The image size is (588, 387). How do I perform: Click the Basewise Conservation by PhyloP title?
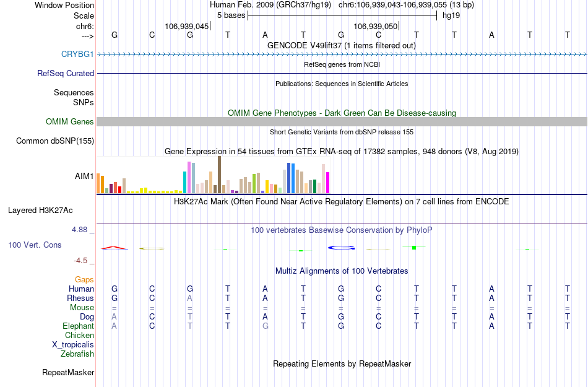click(341, 230)
